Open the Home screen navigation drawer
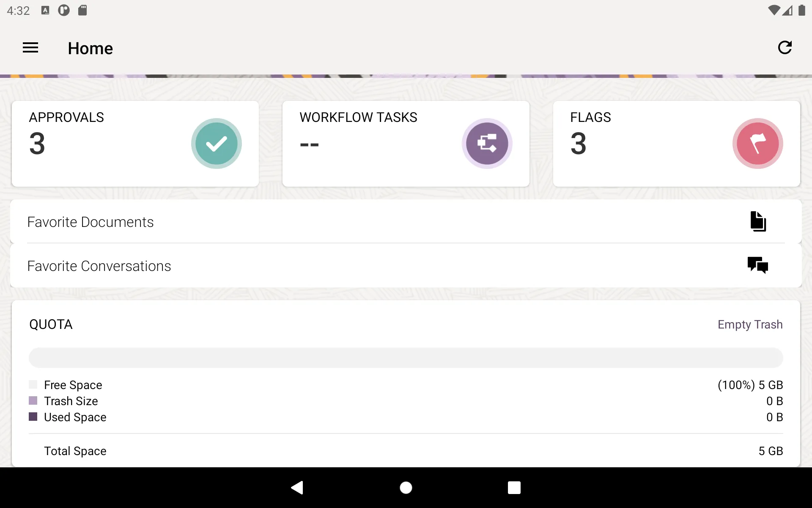812x508 pixels. click(30, 47)
